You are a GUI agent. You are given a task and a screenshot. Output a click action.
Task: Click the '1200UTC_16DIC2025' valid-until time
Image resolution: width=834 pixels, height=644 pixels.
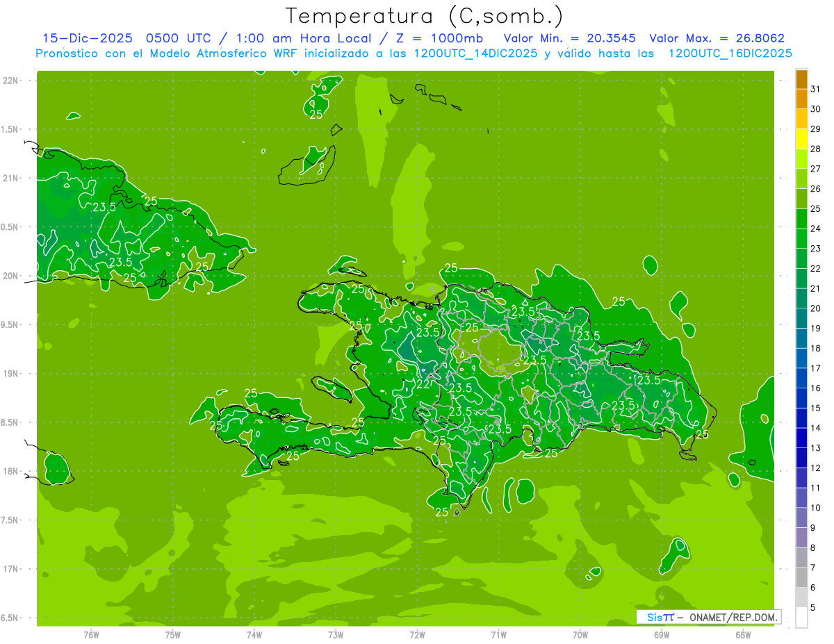[x=730, y=53]
